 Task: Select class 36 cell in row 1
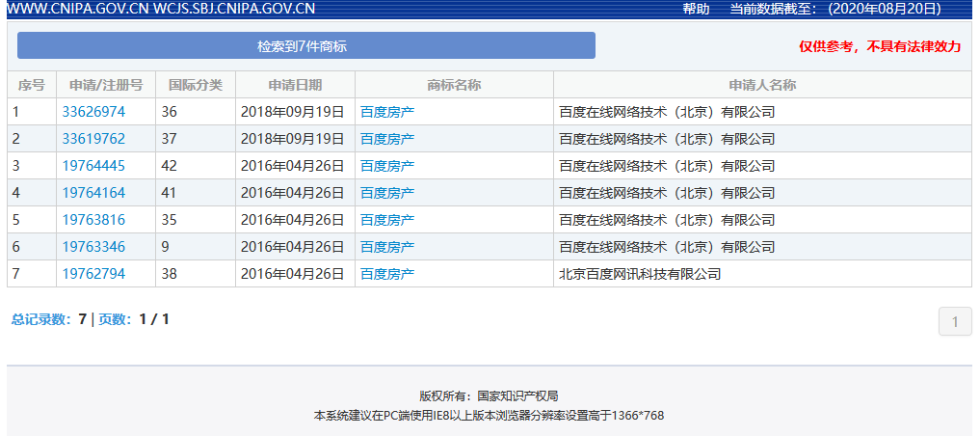196,112
